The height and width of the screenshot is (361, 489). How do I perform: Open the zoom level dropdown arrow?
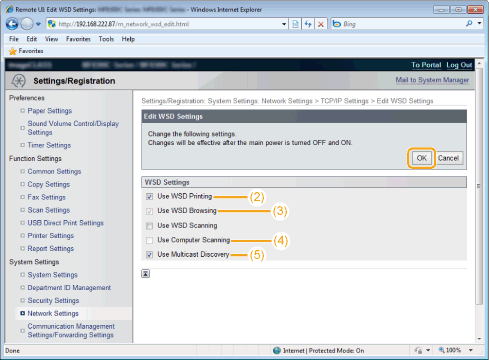pyautogui.click(x=471, y=350)
